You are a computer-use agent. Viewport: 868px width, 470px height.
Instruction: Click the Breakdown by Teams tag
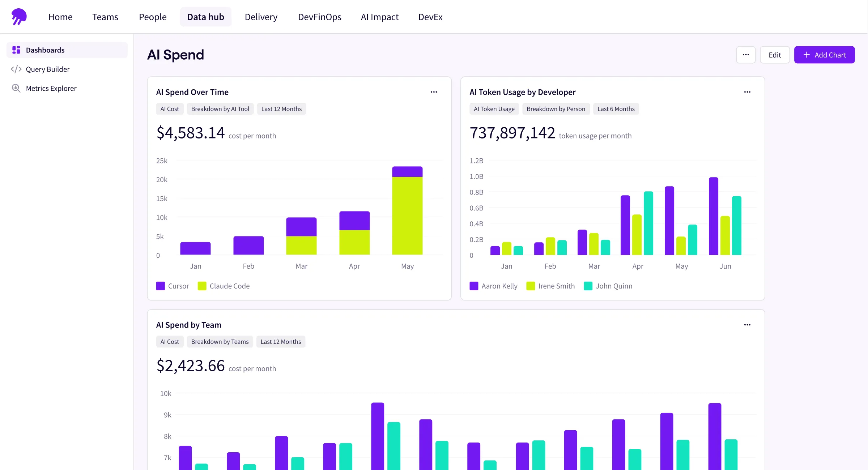pyautogui.click(x=220, y=342)
